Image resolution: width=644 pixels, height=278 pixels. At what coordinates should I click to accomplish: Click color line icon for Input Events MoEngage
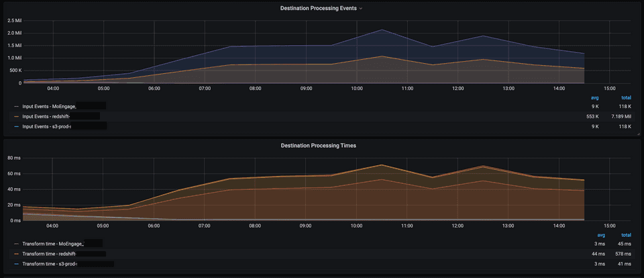pos(16,106)
